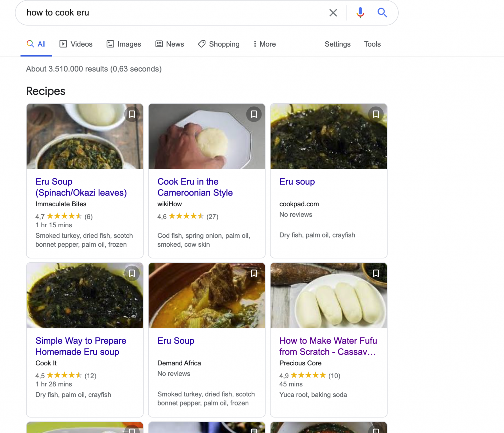Expand the More search options menu
504x433 pixels.
click(264, 44)
